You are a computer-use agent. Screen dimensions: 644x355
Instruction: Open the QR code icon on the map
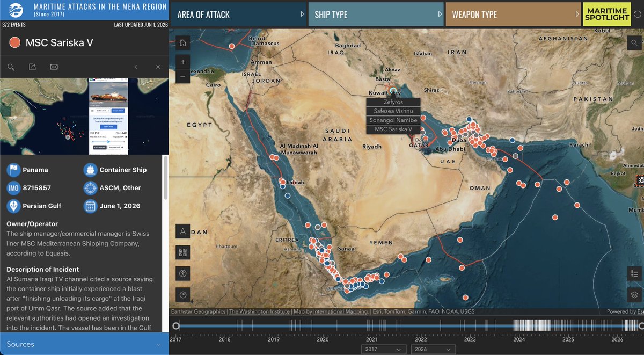(183, 252)
